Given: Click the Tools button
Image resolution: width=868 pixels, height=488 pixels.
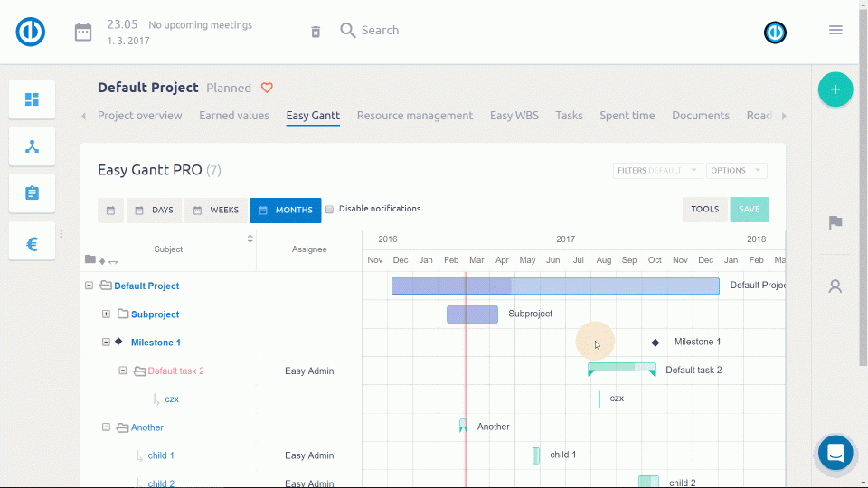Looking at the screenshot, I should pyautogui.click(x=704, y=210).
